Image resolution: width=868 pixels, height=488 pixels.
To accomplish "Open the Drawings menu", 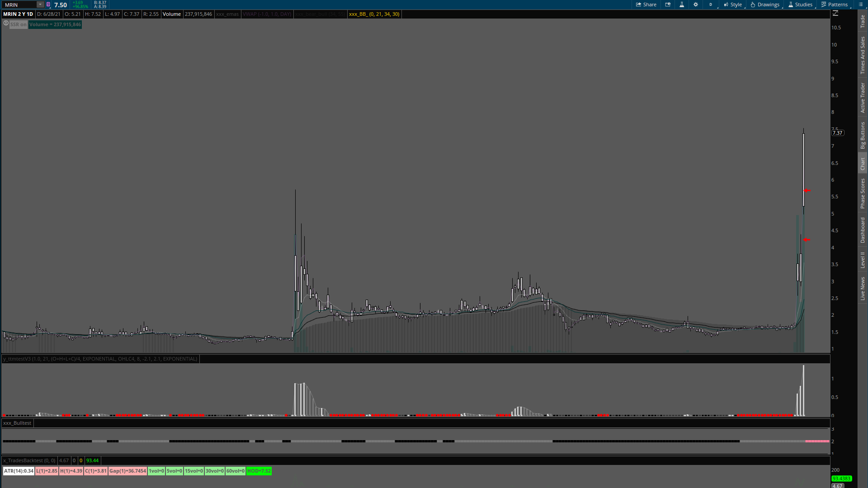I will point(765,5).
